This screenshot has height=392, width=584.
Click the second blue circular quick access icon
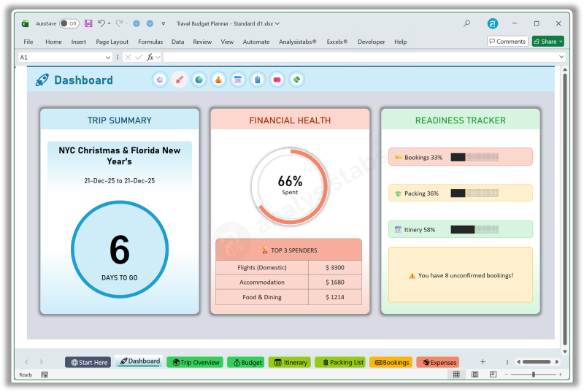click(150, 23)
